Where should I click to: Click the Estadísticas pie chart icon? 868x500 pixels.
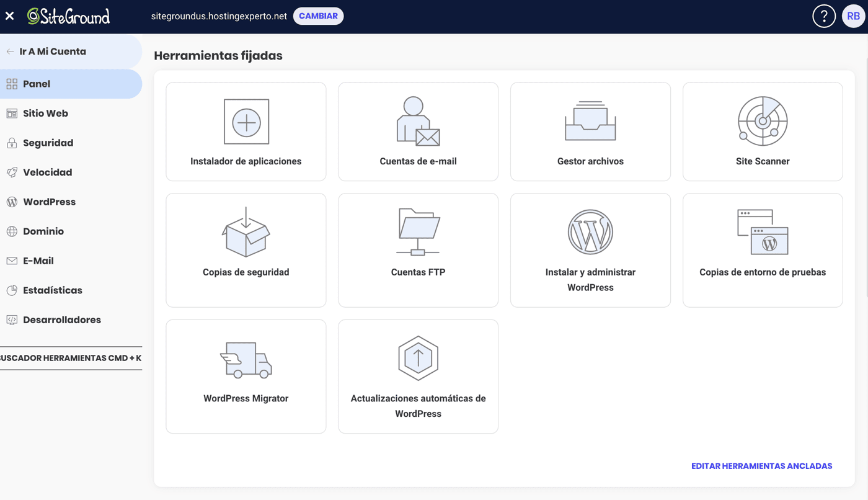tap(12, 290)
